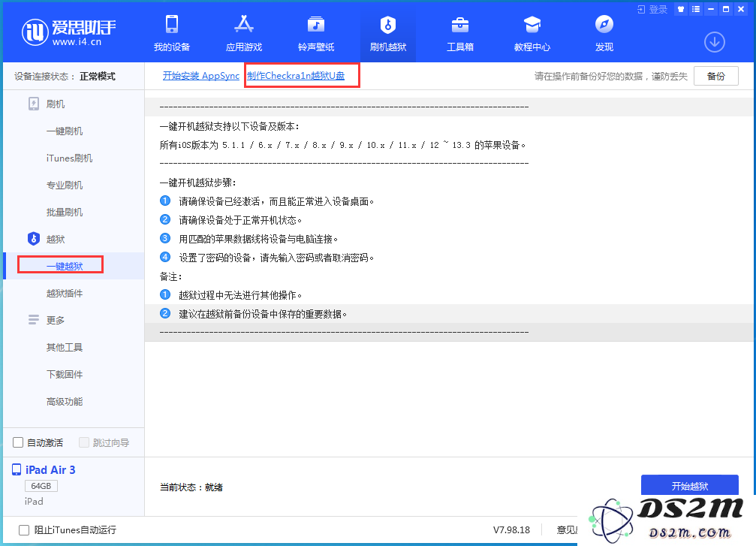Close the 爱思助手 window
The image size is (756, 546).
[x=741, y=9]
